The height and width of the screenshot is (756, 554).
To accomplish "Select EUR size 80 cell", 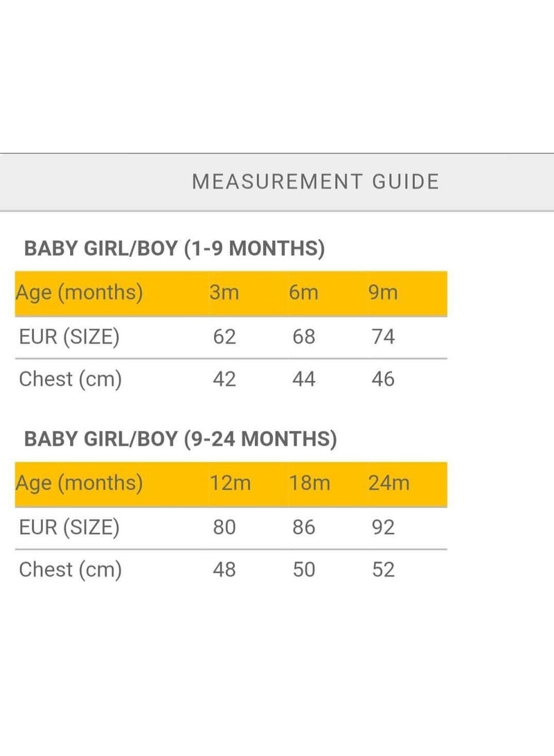I will [x=224, y=527].
